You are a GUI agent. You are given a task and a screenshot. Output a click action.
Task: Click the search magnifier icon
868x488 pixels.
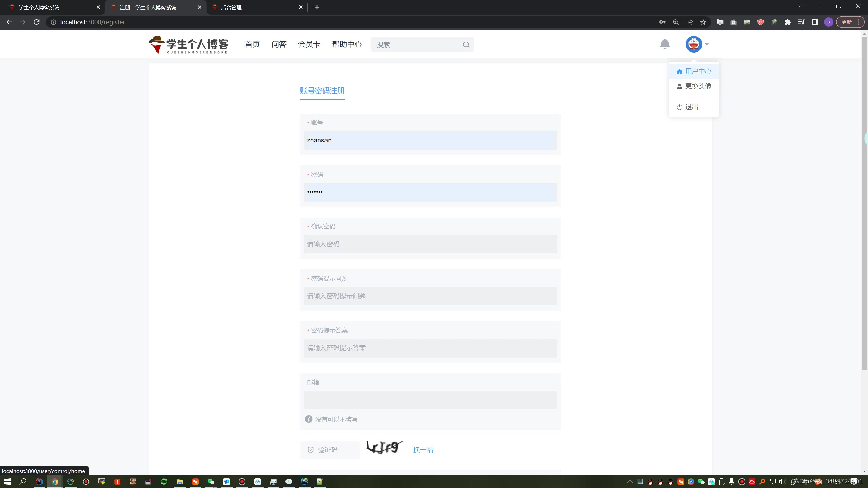tap(466, 45)
